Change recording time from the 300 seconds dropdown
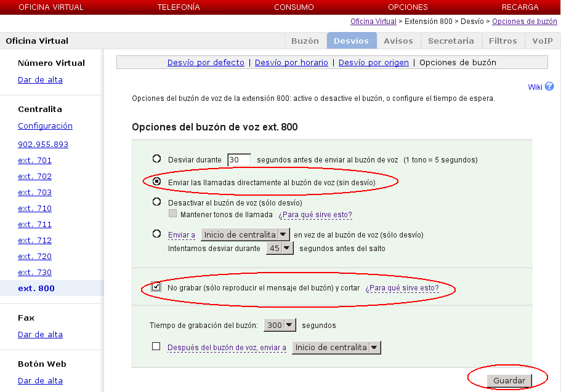The height and width of the screenshot is (392, 561). point(280,325)
